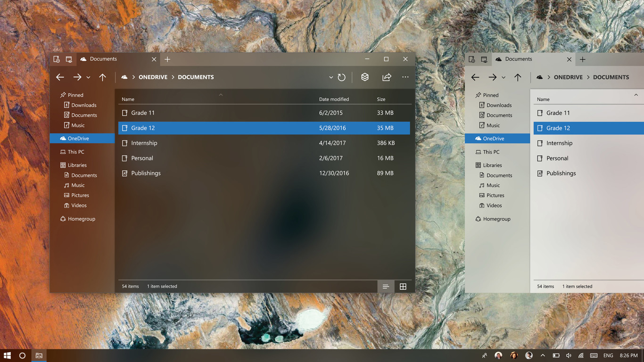Navigate back in the dark Documents window
Image resolution: width=644 pixels, height=362 pixels.
(x=60, y=77)
